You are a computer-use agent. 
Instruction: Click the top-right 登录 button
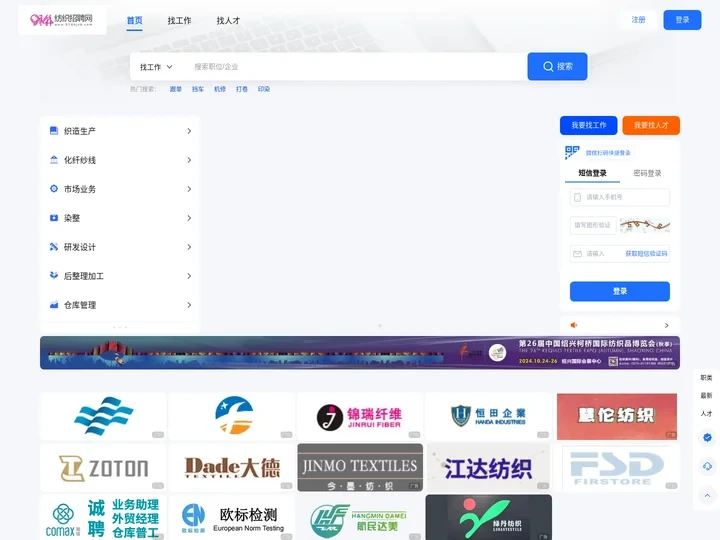click(682, 20)
